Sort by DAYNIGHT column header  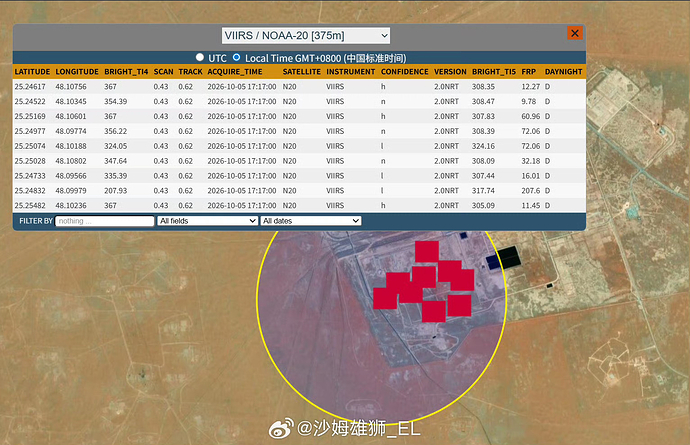[563, 72]
